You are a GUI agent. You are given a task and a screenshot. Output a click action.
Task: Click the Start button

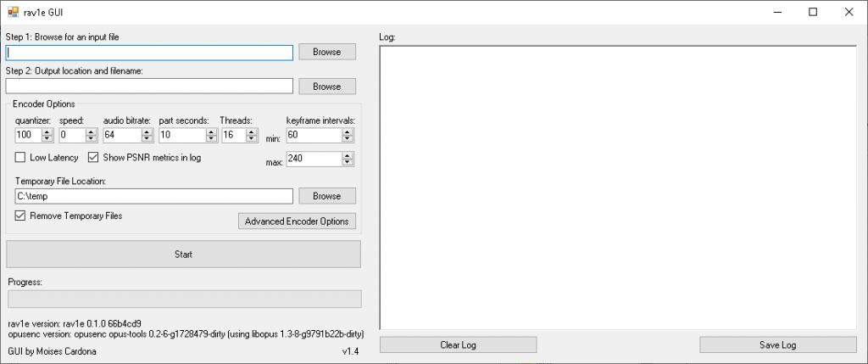(x=183, y=255)
